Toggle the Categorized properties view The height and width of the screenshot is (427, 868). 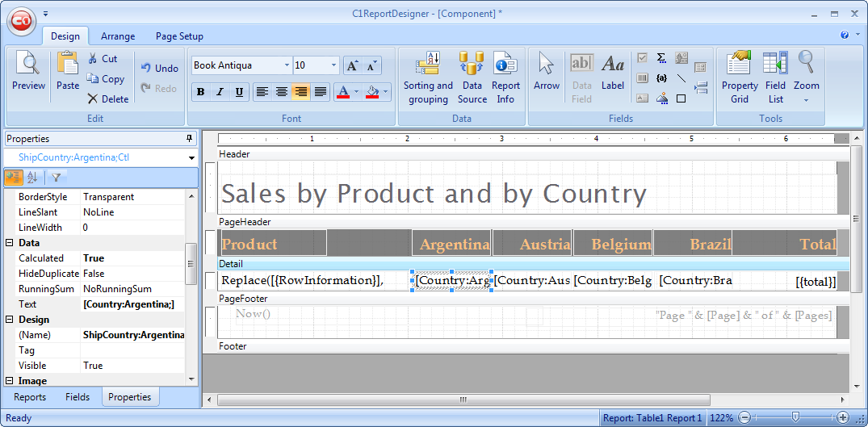click(14, 178)
